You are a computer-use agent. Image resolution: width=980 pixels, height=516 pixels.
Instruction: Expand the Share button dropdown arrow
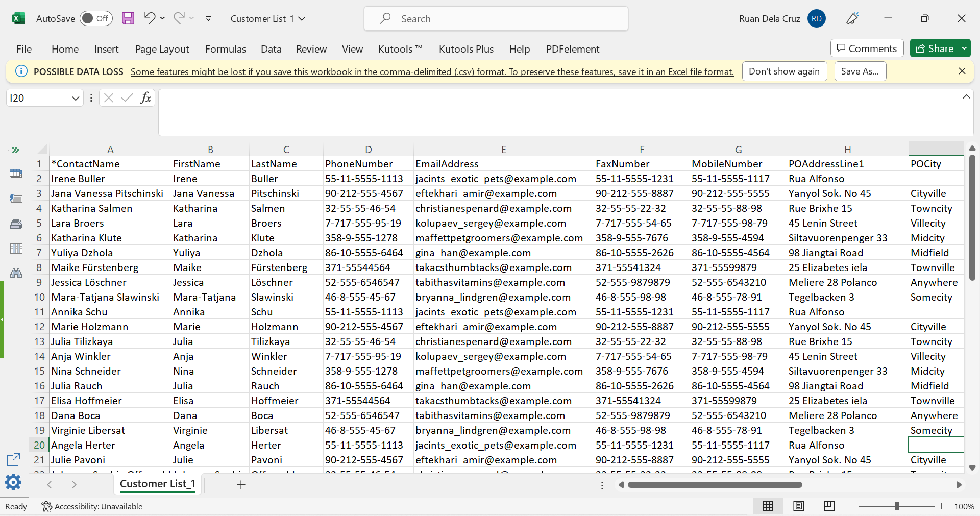(x=964, y=48)
